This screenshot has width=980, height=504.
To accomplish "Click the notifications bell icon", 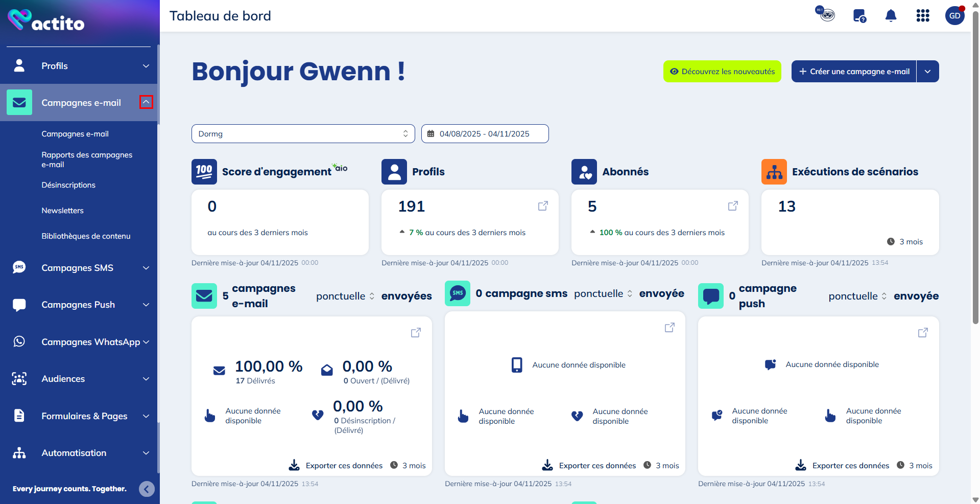I will [891, 16].
